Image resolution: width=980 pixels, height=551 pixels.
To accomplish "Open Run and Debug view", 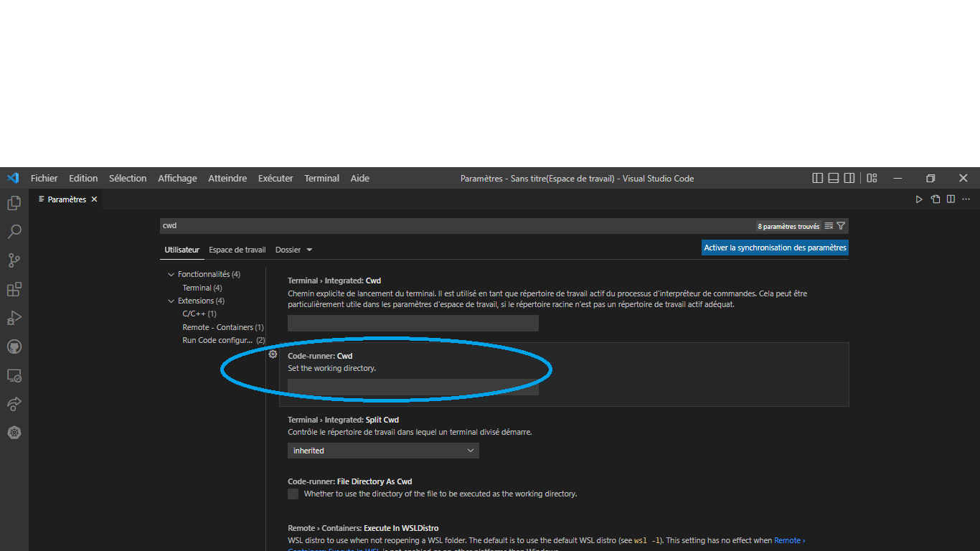I will point(14,318).
